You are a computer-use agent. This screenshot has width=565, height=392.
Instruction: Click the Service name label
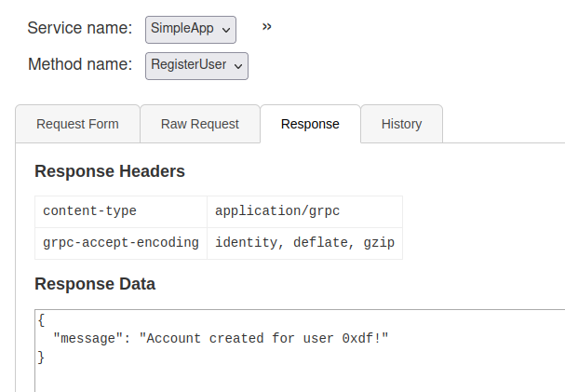tap(79, 28)
